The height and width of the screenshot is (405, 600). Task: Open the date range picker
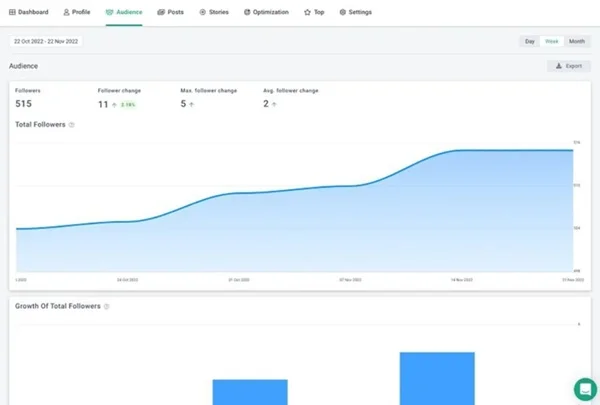click(46, 41)
